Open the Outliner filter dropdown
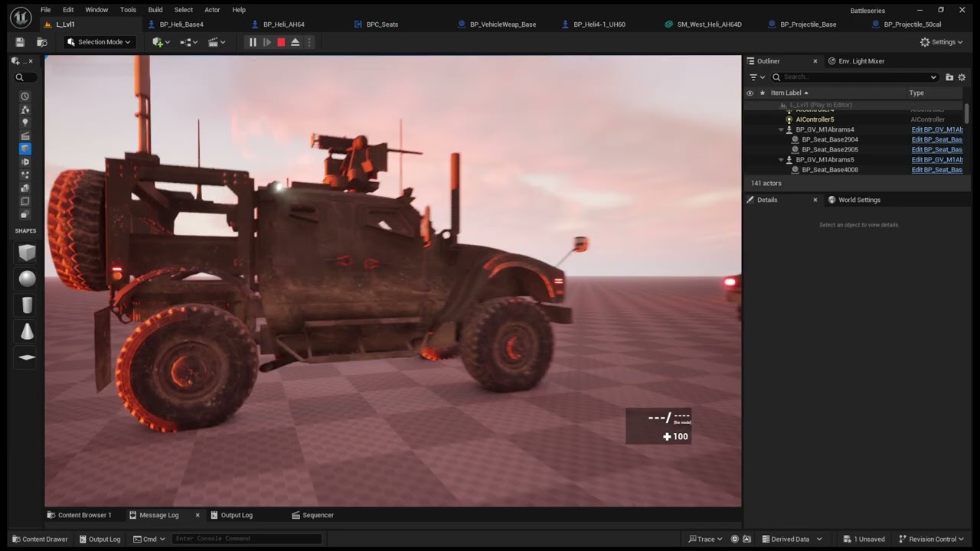This screenshot has height=551, width=980. point(756,77)
